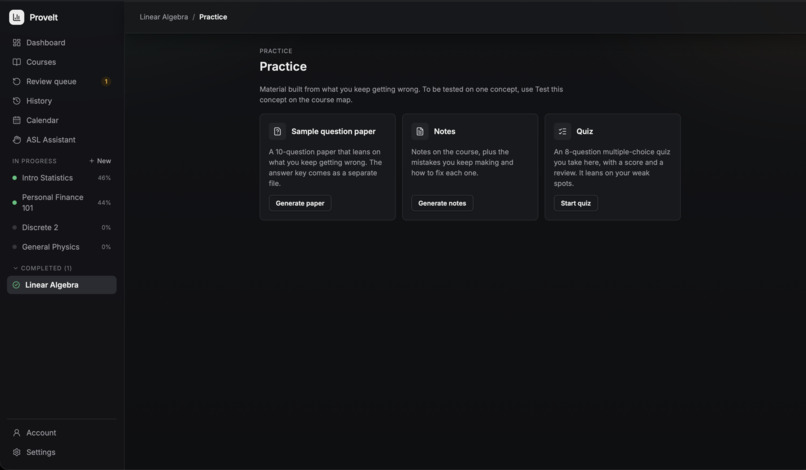
Task: Click the Generate paper button
Action: [x=300, y=204]
